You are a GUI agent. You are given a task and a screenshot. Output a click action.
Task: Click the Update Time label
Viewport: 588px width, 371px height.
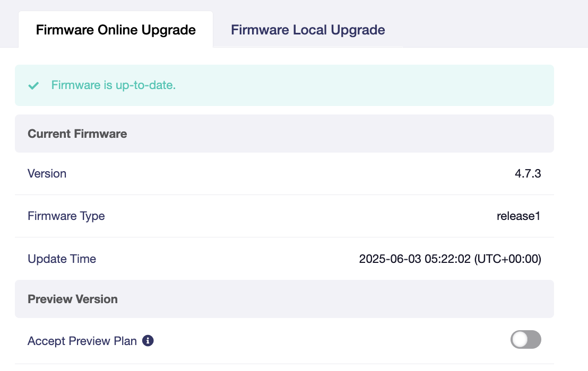62,259
